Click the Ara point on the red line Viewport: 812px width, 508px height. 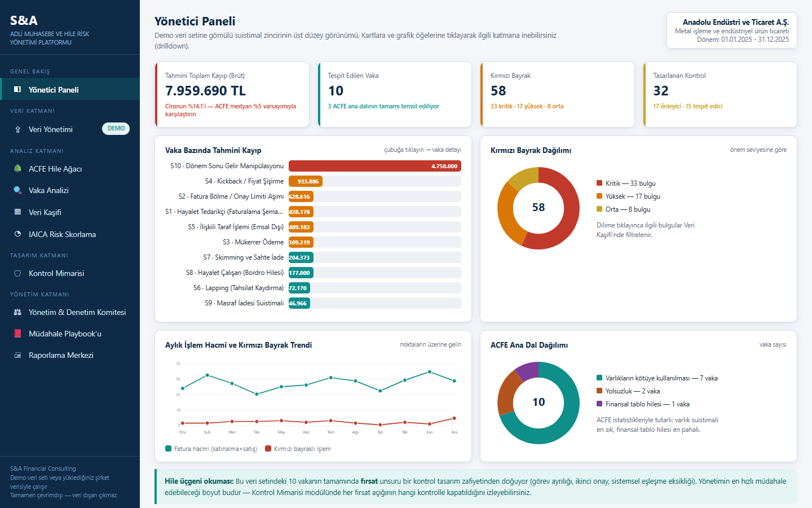(x=454, y=418)
